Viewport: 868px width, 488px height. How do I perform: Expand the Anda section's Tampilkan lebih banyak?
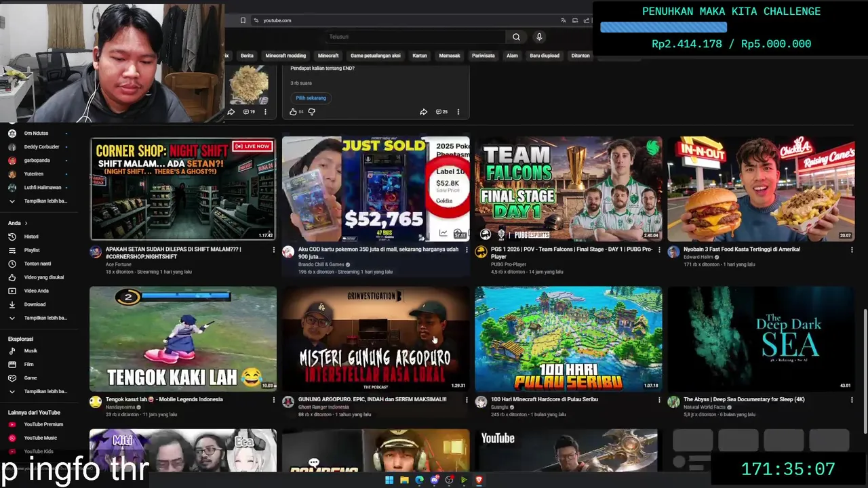tap(38, 318)
